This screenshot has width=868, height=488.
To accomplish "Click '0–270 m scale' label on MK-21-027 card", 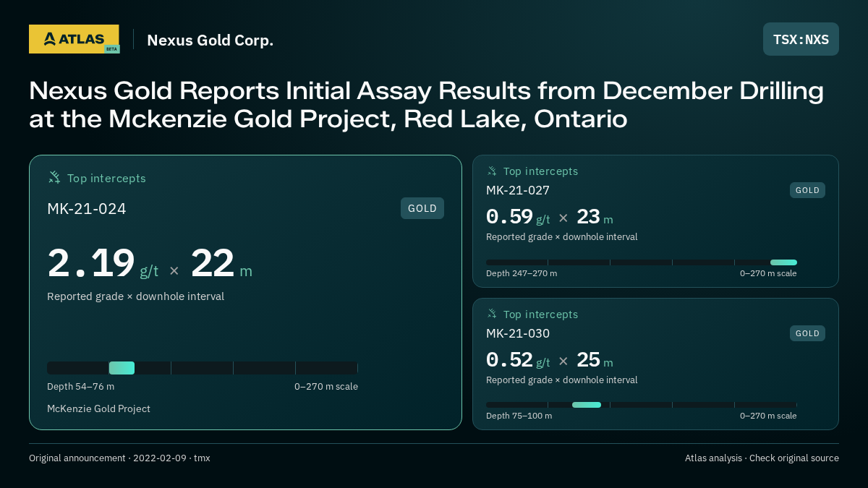I will pyautogui.click(x=768, y=273).
